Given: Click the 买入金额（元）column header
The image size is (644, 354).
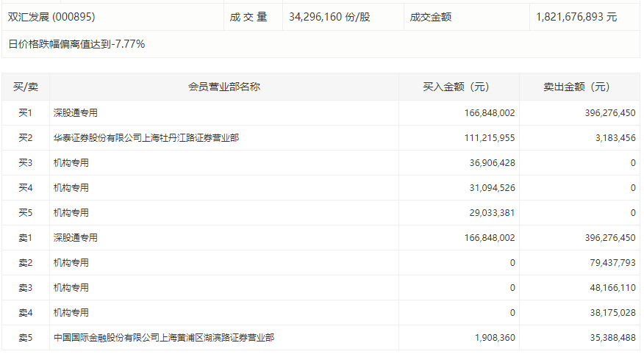Looking at the screenshot, I should click(459, 87).
